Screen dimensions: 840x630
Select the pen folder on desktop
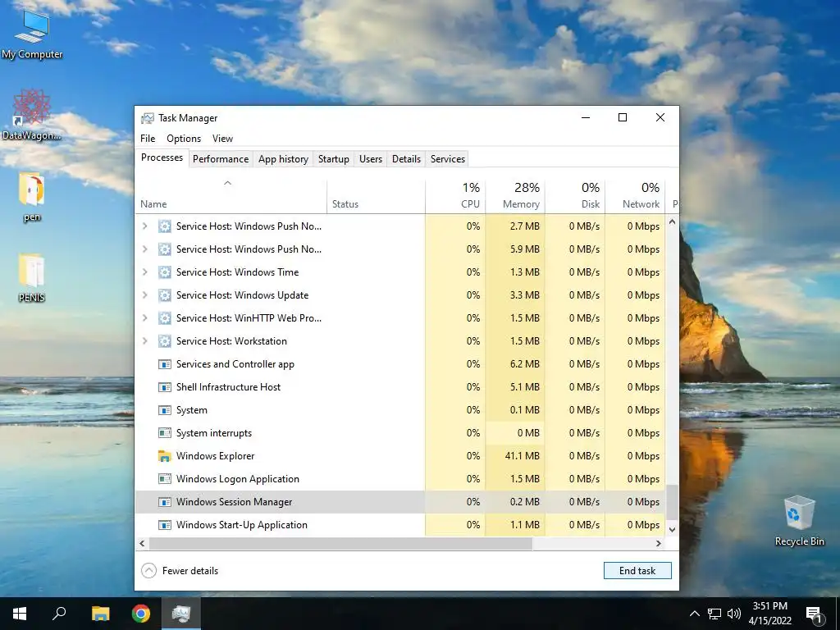tap(32, 197)
